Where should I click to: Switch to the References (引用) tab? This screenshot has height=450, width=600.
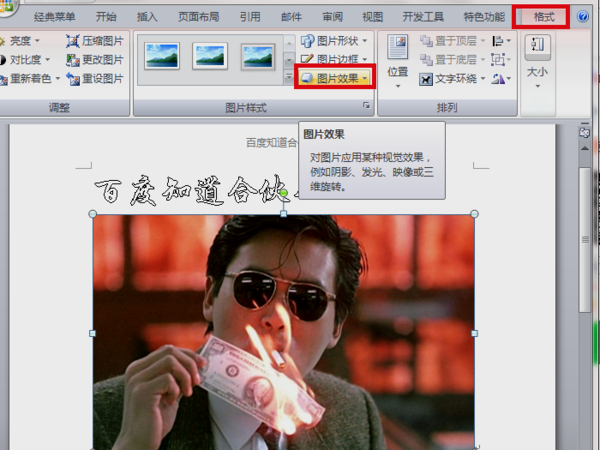pos(250,17)
